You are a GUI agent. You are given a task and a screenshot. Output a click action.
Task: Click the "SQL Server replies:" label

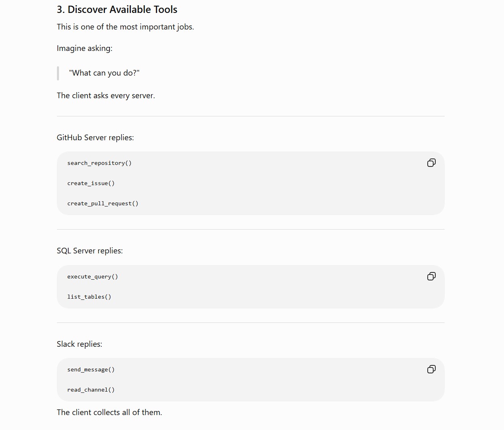[90, 251]
